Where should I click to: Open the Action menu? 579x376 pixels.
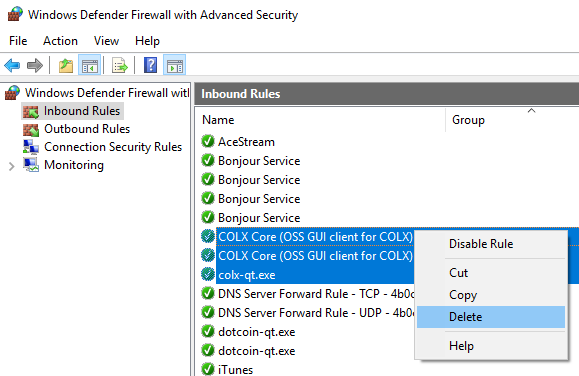(60, 41)
